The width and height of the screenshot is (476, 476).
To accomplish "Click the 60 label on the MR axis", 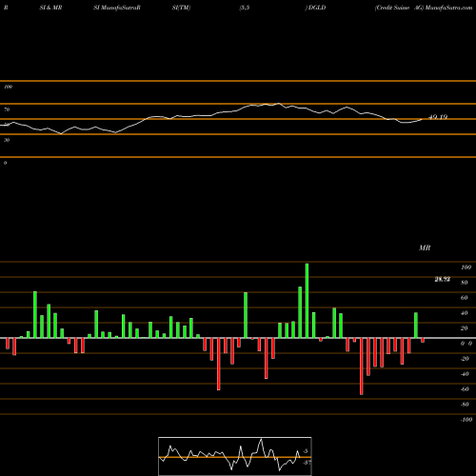I will (x=465, y=298).
